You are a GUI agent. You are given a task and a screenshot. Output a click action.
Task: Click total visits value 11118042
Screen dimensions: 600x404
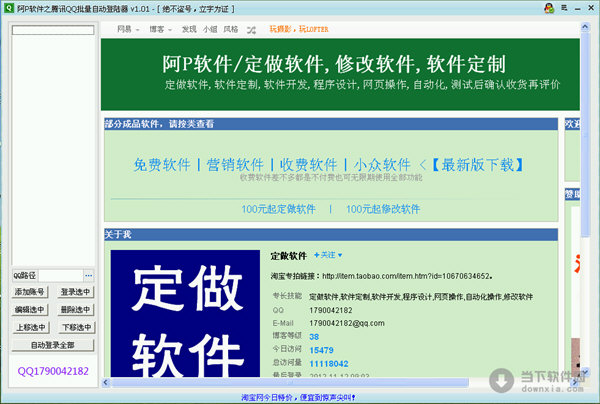click(x=329, y=363)
